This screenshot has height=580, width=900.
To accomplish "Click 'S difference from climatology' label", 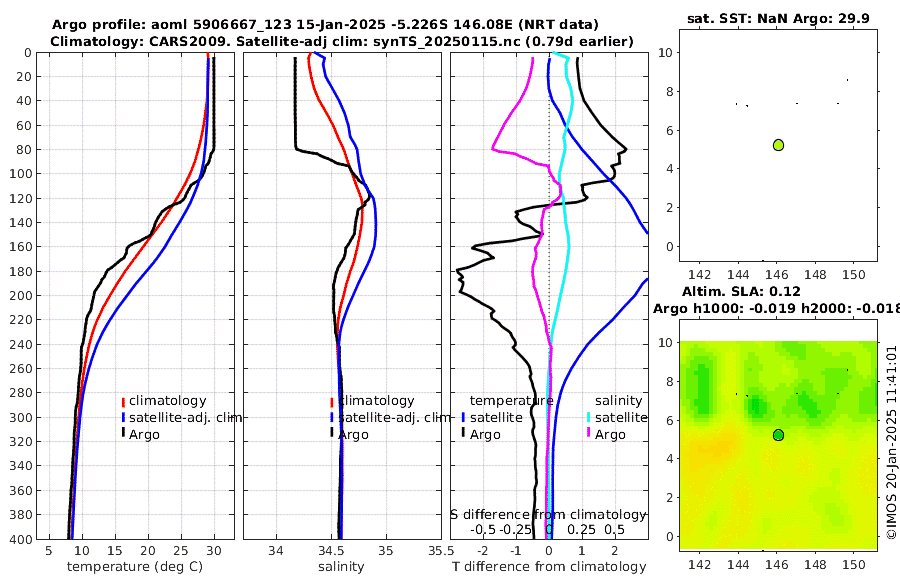I will (x=548, y=515).
